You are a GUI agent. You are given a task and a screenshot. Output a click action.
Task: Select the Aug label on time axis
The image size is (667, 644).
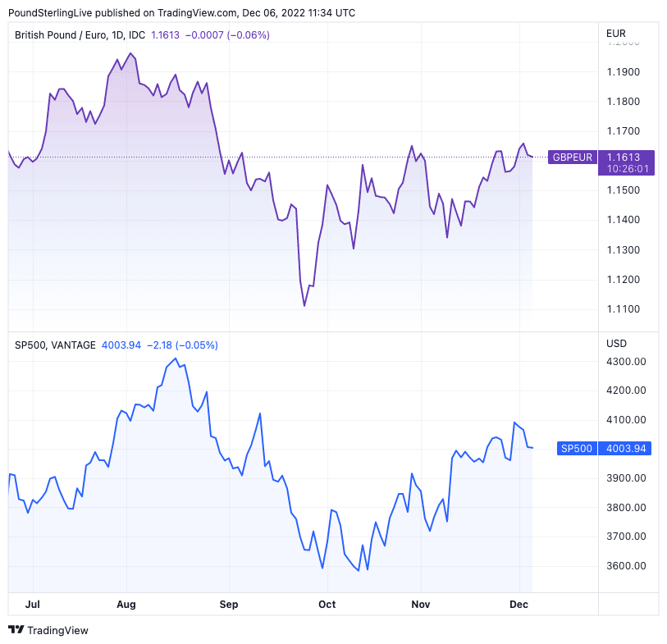point(126,605)
